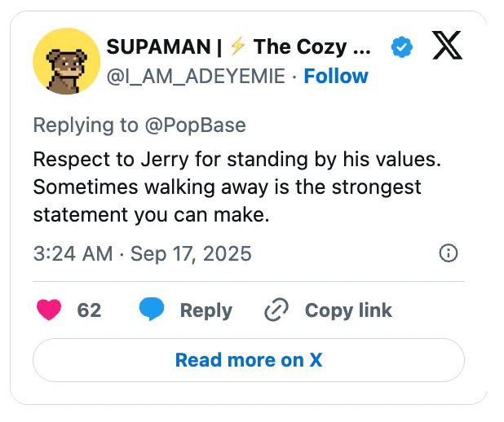
Task: Click the 'Respect to Jerry' sentence
Action: [237, 159]
